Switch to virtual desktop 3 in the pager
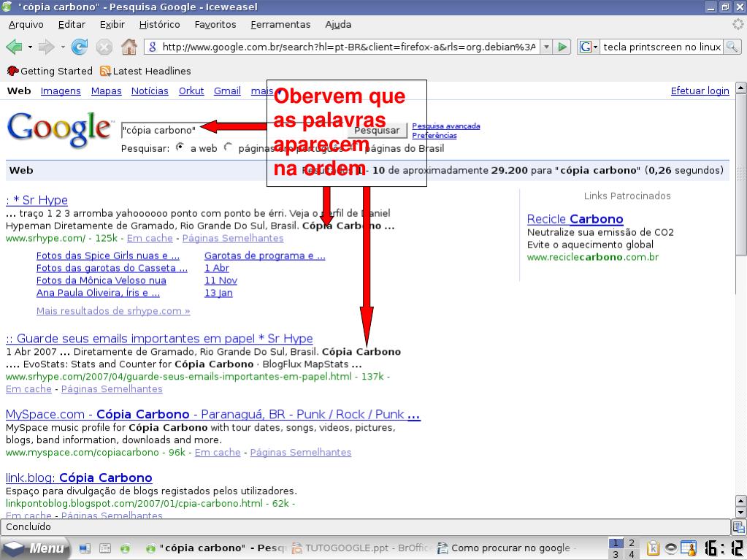Image resolution: width=747 pixels, height=560 pixels. click(616, 554)
